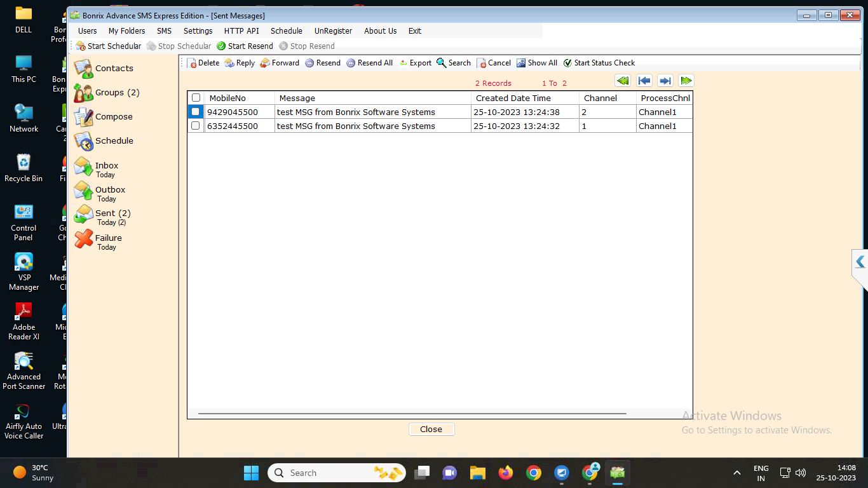
Task: Forward the selected message
Action: tap(280, 63)
